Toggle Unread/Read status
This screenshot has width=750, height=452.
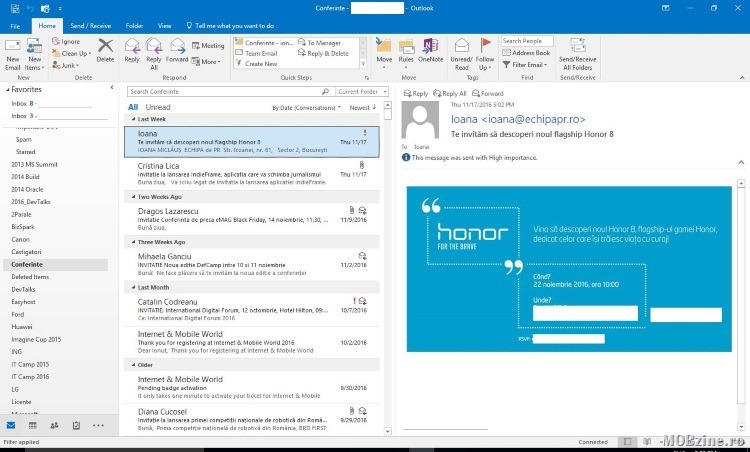tap(462, 54)
